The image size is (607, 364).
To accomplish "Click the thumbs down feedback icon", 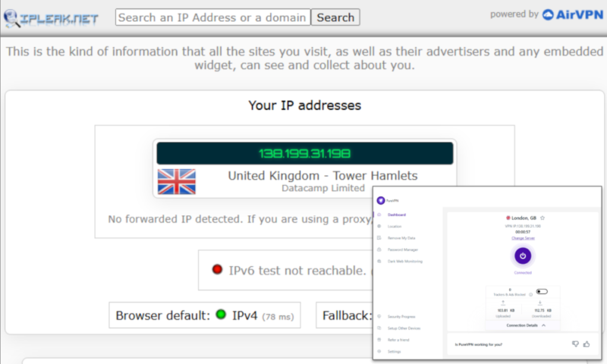I will (x=575, y=344).
